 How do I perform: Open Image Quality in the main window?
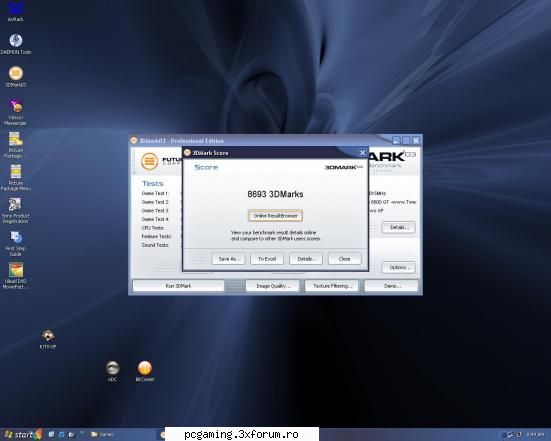(x=273, y=286)
